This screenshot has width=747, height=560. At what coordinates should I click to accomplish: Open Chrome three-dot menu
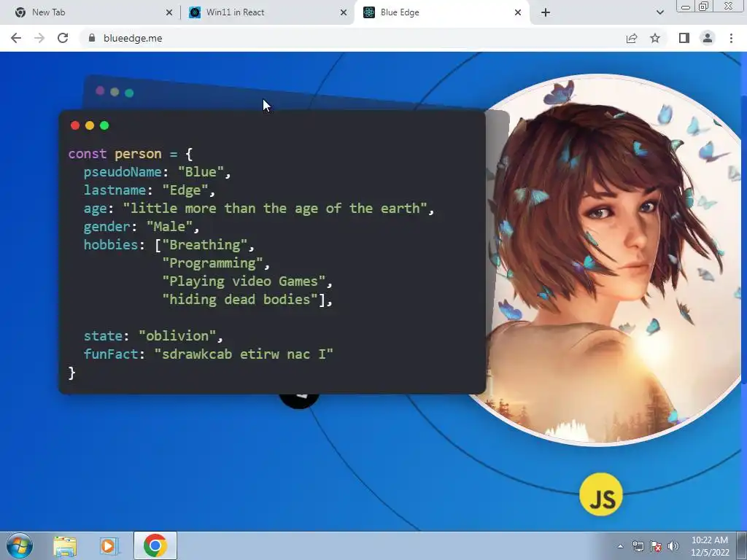pos(731,38)
